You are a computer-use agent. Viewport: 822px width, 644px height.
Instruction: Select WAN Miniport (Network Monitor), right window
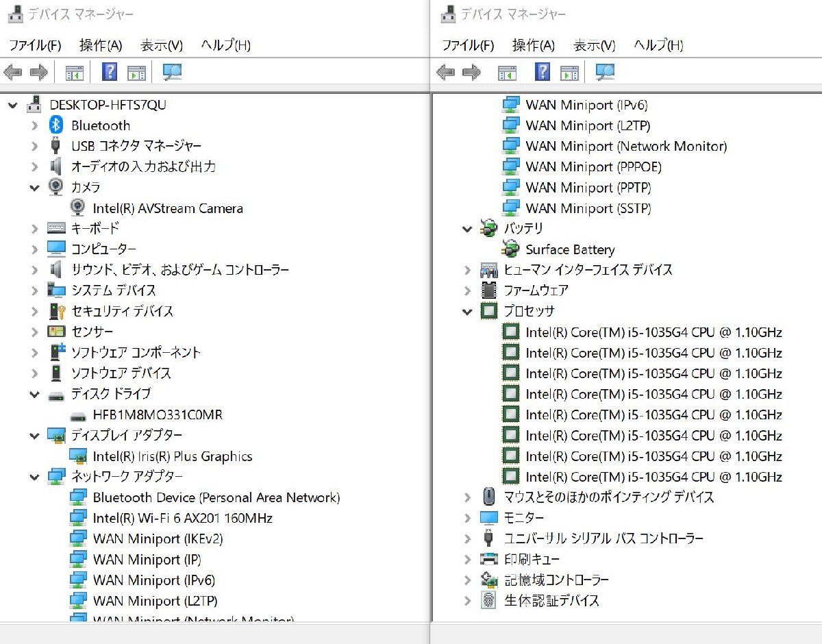tap(627, 146)
